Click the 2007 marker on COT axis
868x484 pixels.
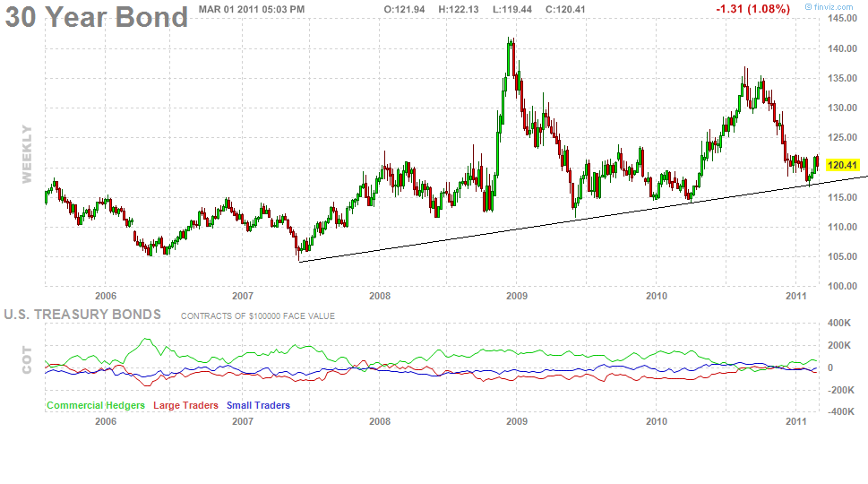tap(243, 420)
